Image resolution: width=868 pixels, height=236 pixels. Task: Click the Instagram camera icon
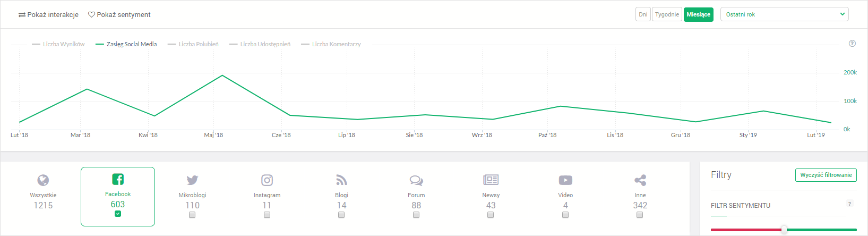click(267, 180)
